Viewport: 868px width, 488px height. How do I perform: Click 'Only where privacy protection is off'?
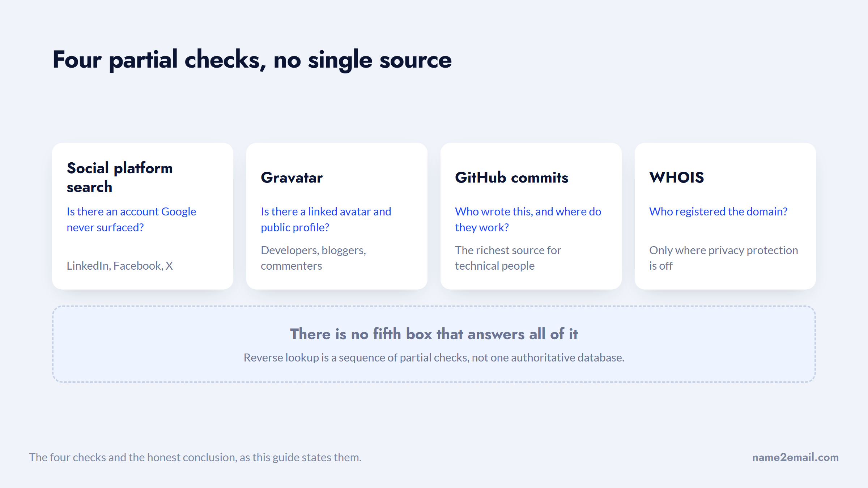723,258
